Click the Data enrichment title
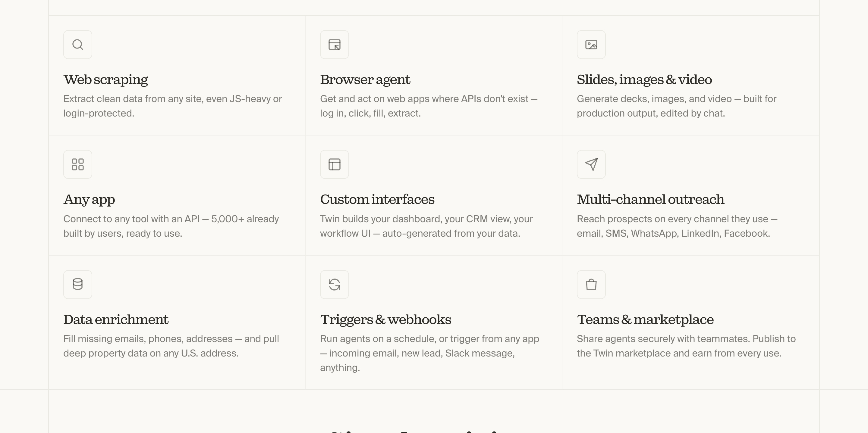 tap(115, 319)
